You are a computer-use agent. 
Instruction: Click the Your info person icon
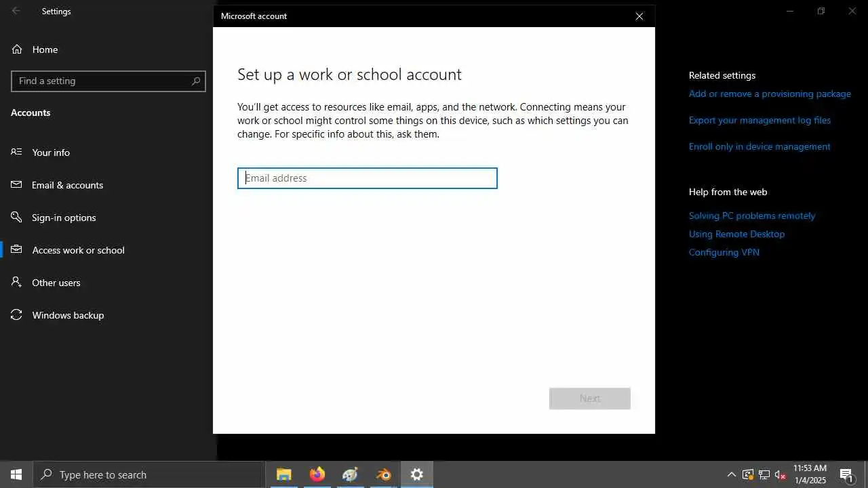(17, 152)
